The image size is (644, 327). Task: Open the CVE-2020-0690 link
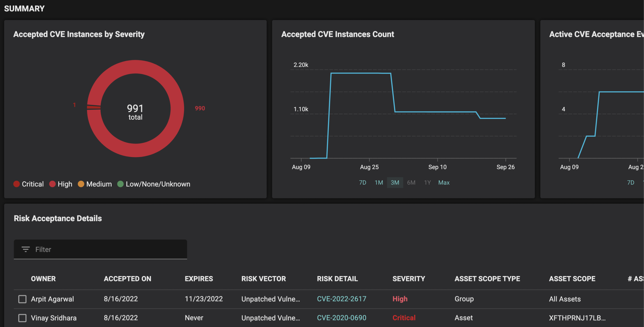click(341, 318)
